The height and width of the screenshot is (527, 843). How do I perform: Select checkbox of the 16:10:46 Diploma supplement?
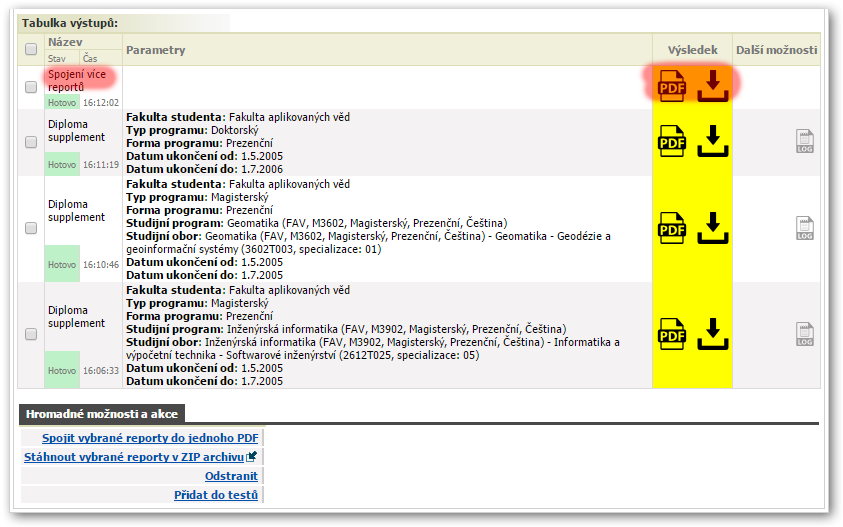pos(31,228)
